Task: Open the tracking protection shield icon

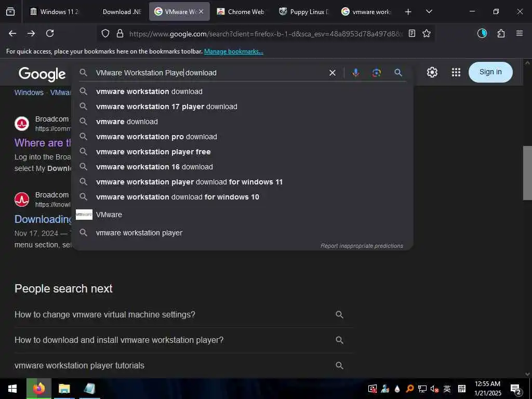Action: click(x=105, y=33)
